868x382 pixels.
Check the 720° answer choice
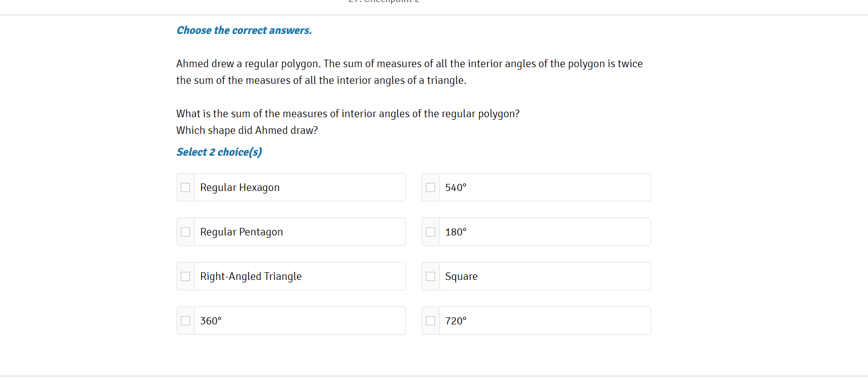pyautogui.click(x=430, y=320)
